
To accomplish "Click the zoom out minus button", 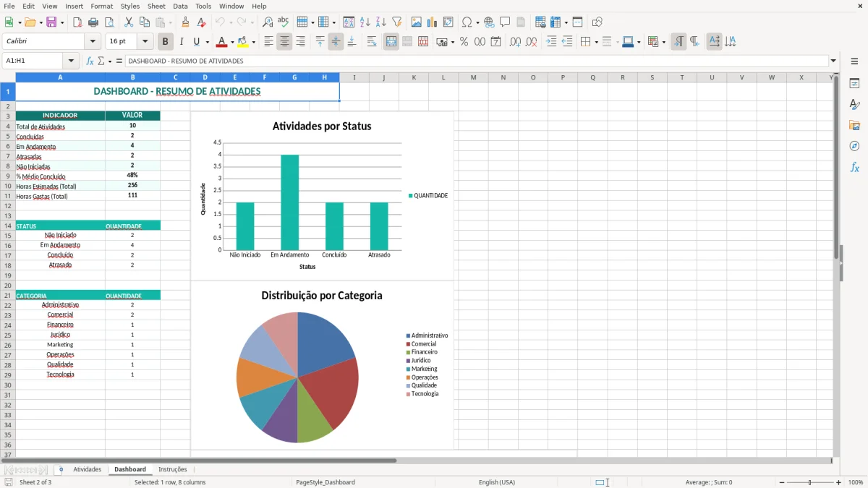I will pos(781,482).
